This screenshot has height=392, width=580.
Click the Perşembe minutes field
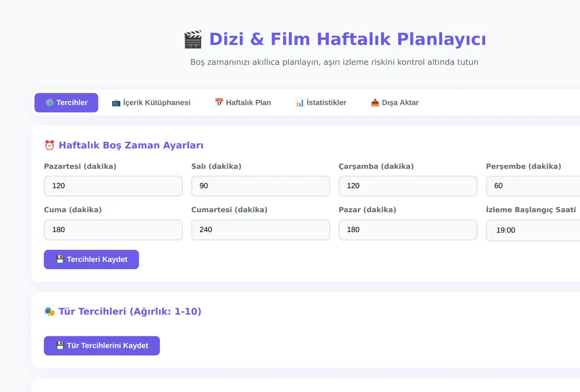click(x=533, y=186)
